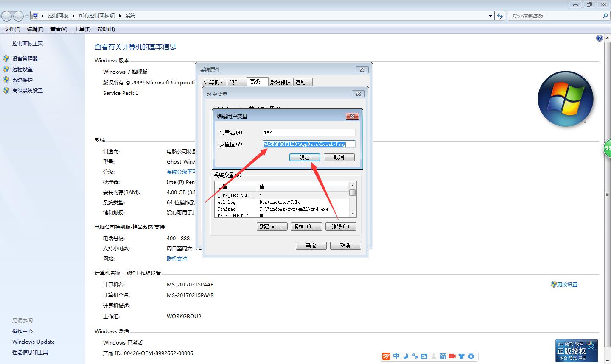Toggle the punctuation icon in IME toolbar
The width and height of the screenshot is (611, 364).
pyautogui.click(x=415, y=356)
